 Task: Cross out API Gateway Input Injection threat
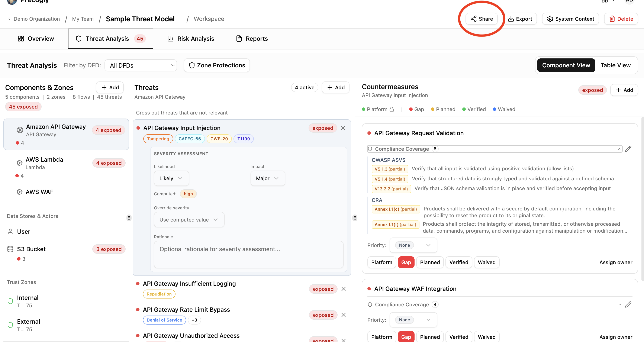pos(343,128)
